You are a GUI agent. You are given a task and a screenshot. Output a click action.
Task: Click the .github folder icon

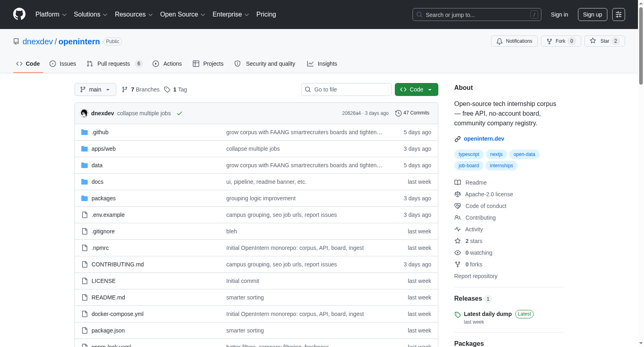click(x=85, y=132)
